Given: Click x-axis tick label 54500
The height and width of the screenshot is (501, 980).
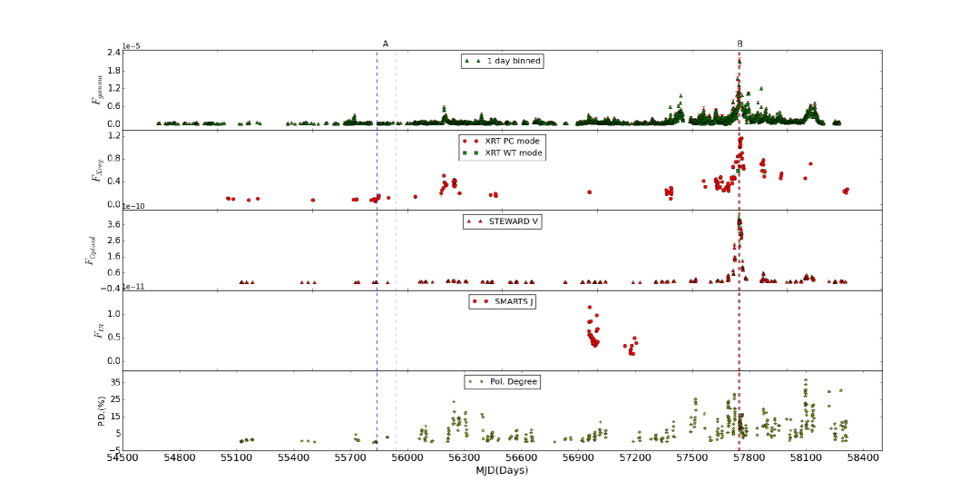Looking at the screenshot, I should (122, 458).
